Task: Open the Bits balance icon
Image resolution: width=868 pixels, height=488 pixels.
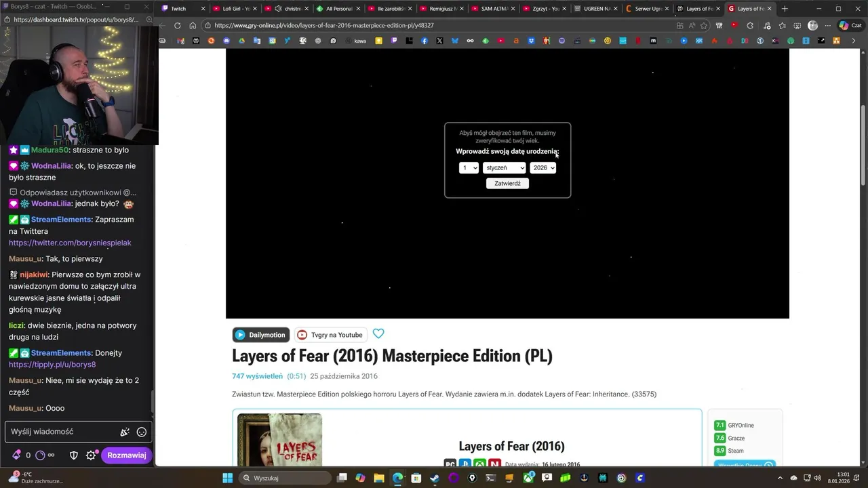Action: click(x=17, y=455)
